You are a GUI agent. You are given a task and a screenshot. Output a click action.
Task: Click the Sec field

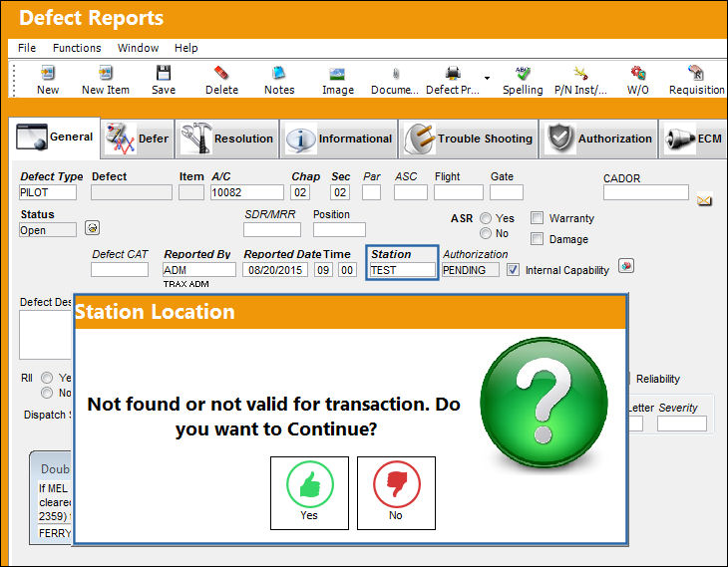pos(340,192)
